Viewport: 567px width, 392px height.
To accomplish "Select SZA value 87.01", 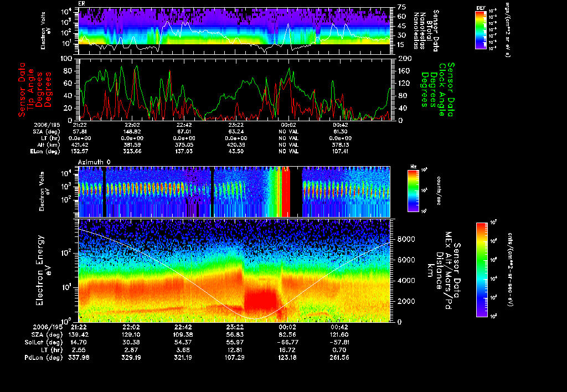I will tap(184, 132).
